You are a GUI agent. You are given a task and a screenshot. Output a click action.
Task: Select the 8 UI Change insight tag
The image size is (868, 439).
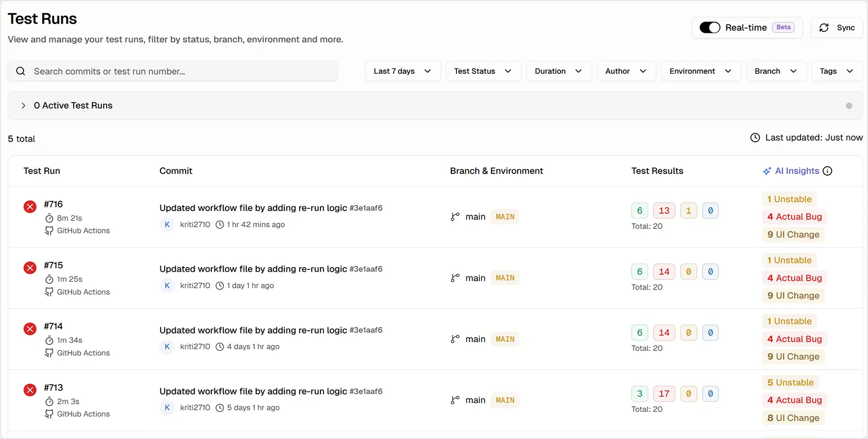[x=793, y=418]
